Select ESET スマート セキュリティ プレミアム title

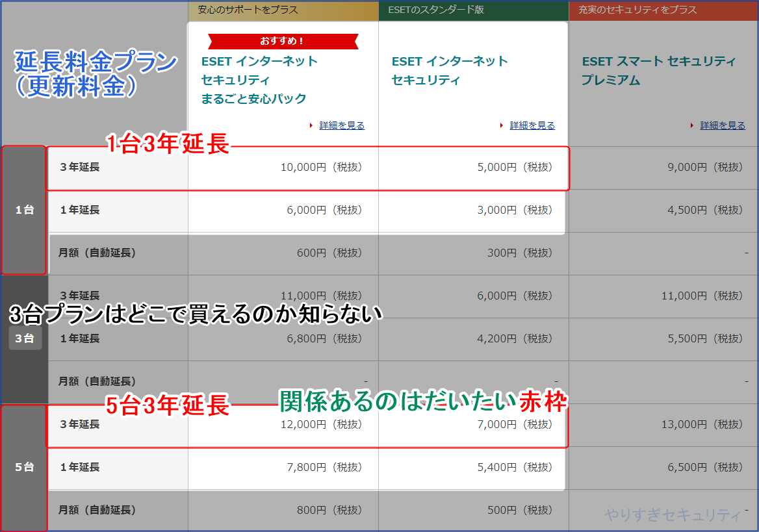point(658,71)
